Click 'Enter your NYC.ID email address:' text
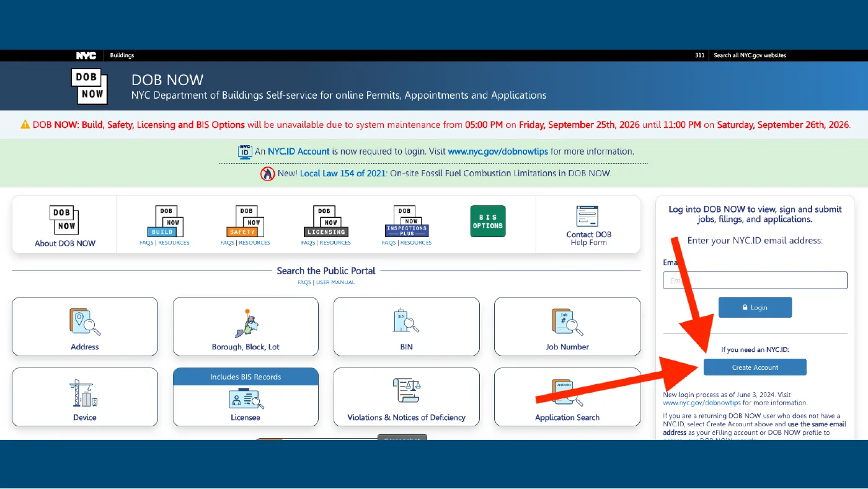 pos(755,240)
